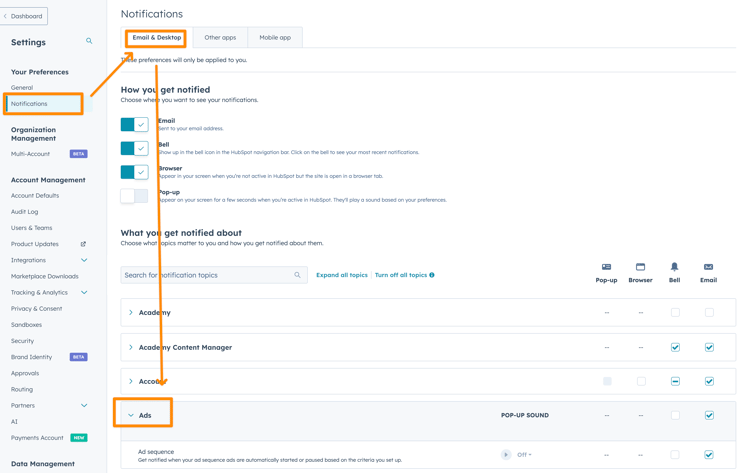The height and width of the screenshot is (473, 740).
Task: Uncheck Ad sequence Email checkbox
Action: [709, 455]
